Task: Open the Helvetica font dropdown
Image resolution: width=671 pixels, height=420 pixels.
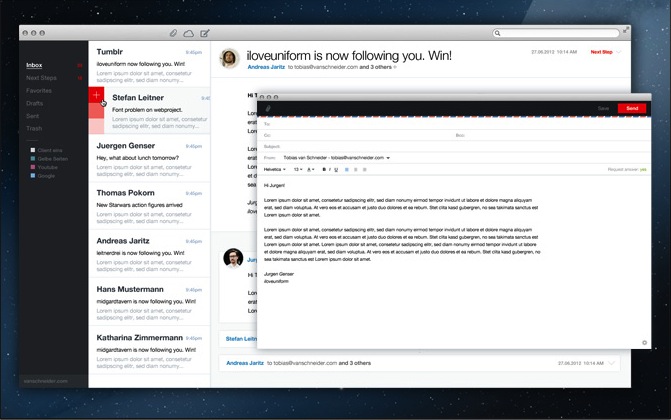Action: click(x=274, y=170)
